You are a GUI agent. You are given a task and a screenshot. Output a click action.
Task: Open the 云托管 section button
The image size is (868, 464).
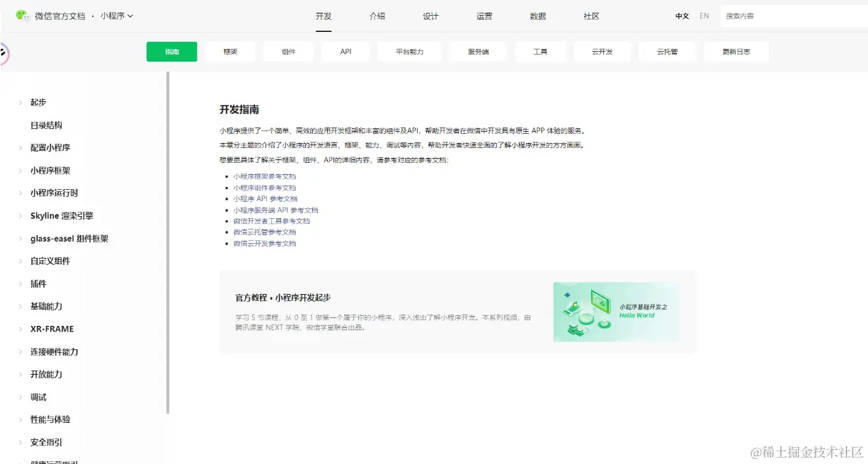click(x=667, y=52)
